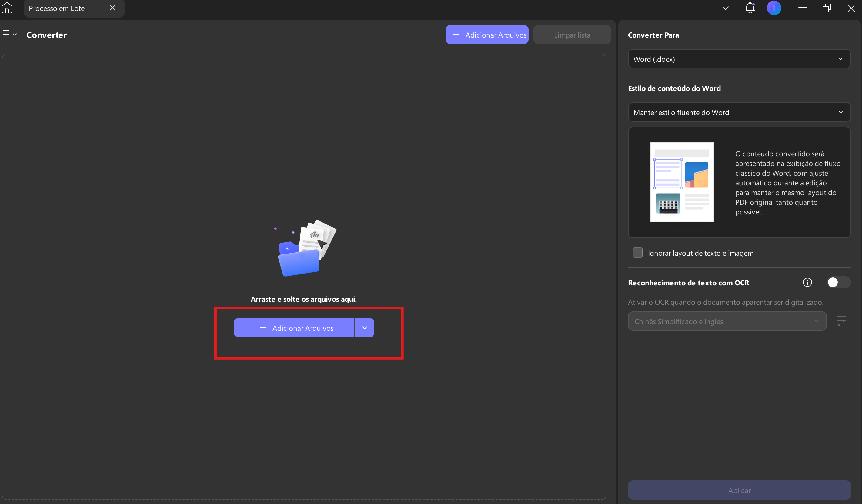Show OCR info tooltip icon

click(x=807, y=282)
